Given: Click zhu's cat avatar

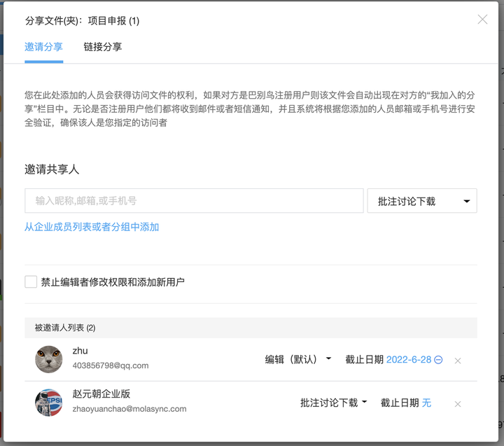Looking at the screenshot, I should pos(49,359).
